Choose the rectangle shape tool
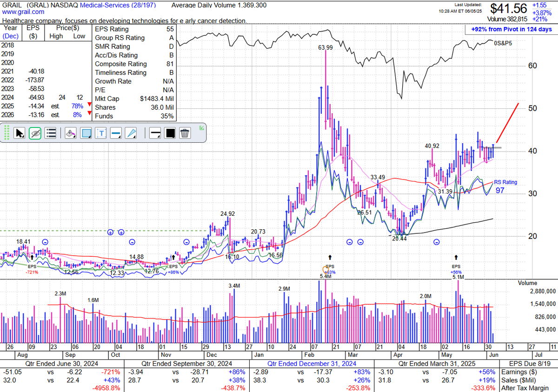 [86, 133]
